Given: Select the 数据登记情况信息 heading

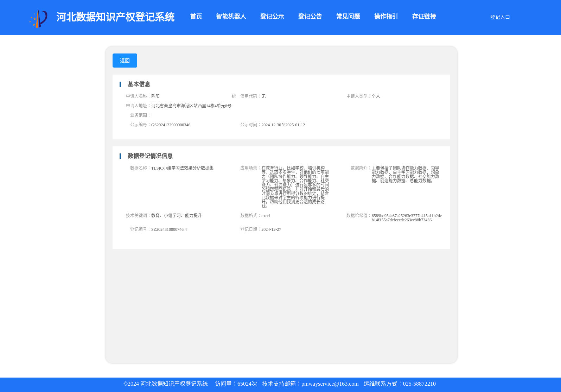Looking at the screenshot, I should pyautogui.click(x=150, y=156).
